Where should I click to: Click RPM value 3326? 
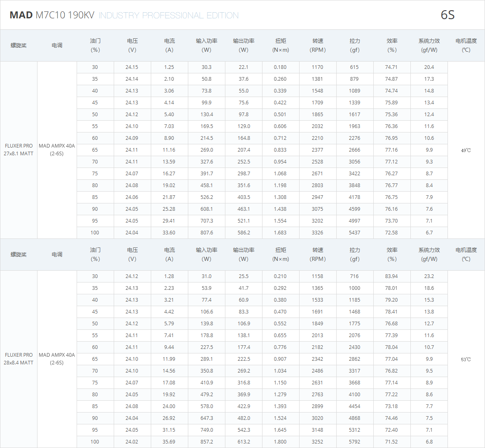point(317,233)
